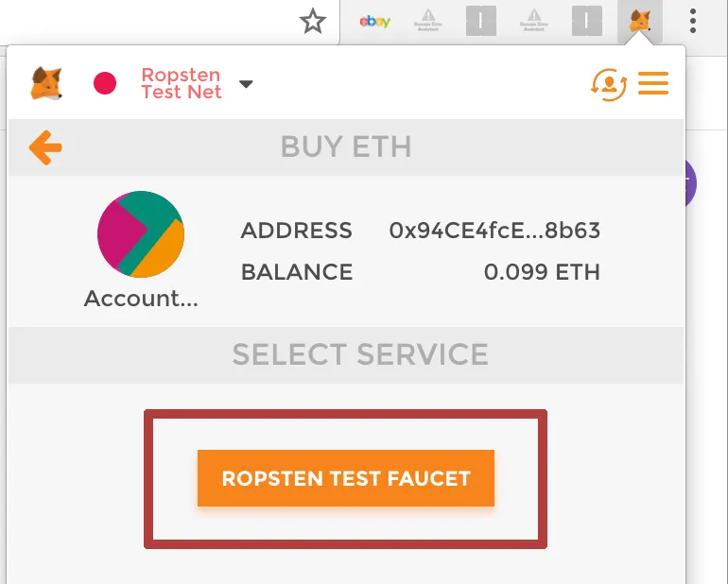The height and width of the screenshot is (584, 728).
Task: Click the address 0x94CE4fcE...8b63
Action: pyautogui.click(x=494, y=231)
